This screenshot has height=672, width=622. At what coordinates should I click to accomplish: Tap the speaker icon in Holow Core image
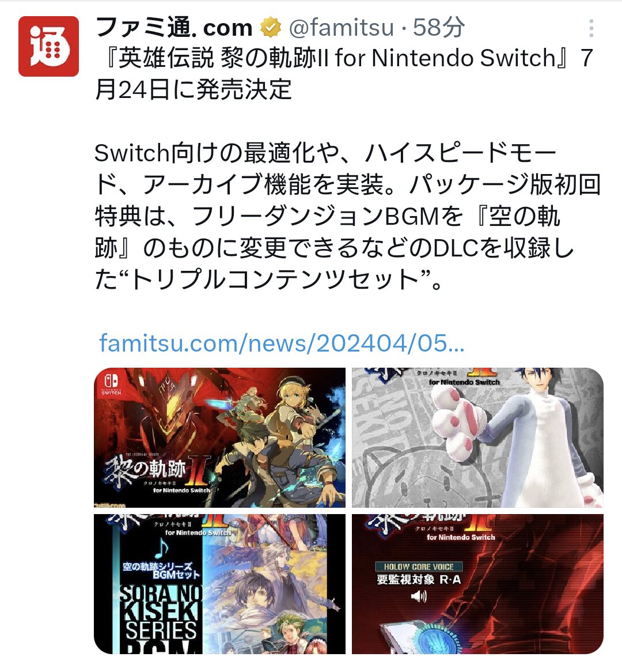click(419, 596)
